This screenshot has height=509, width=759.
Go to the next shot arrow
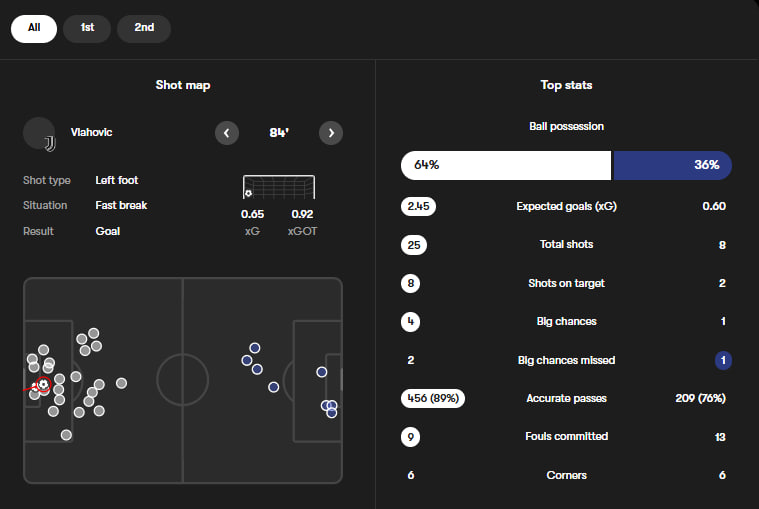(331, 133)
